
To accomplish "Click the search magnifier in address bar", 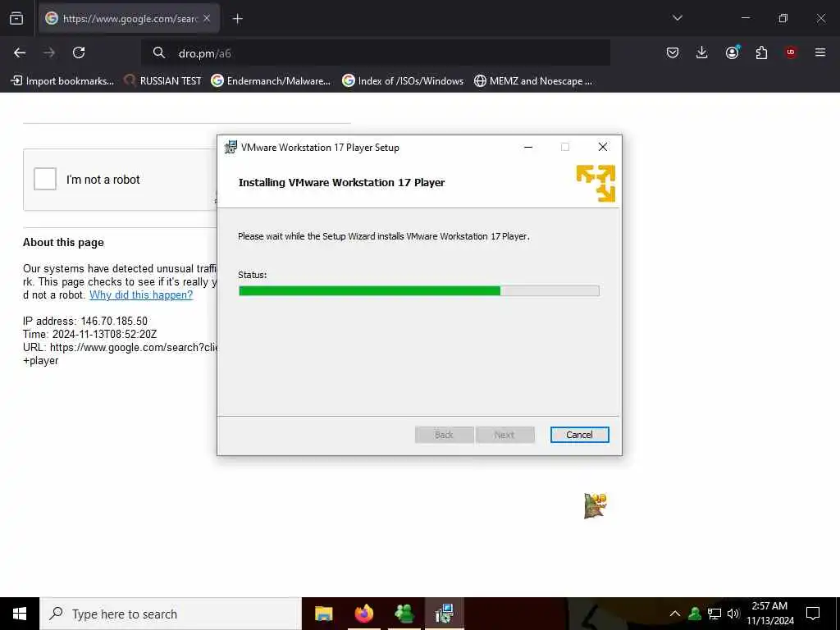I will coord(158,52).
